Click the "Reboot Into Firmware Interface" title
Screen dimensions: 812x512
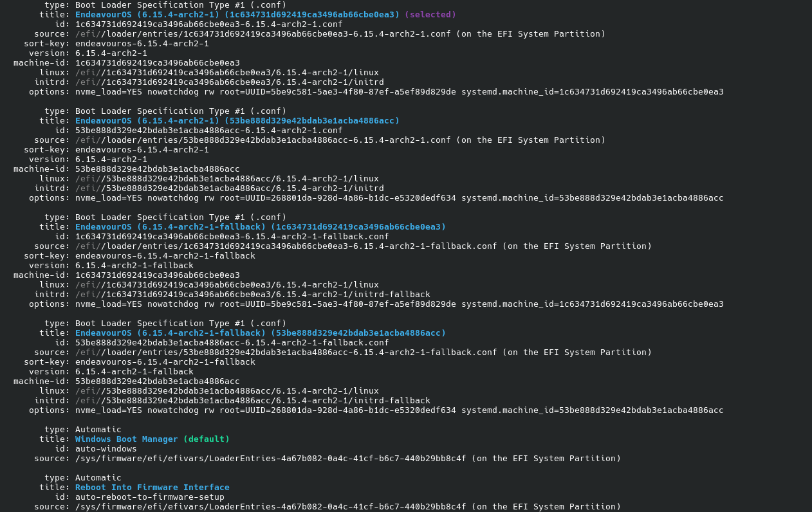152,487
